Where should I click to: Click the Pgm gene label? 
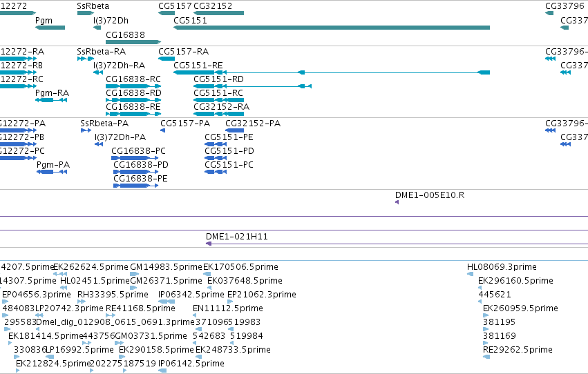point(44,21)
